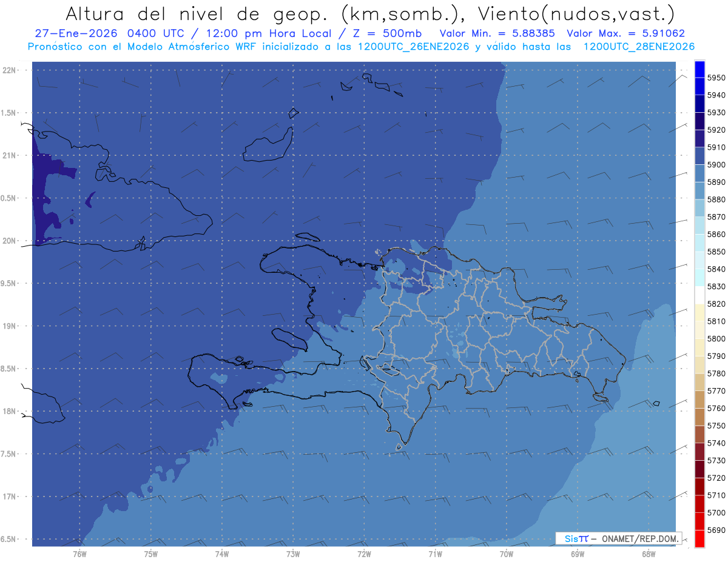This screenshot has height=562, width=728.
Task: Click the '22N' latitude label
Action: tap(9, 70)
